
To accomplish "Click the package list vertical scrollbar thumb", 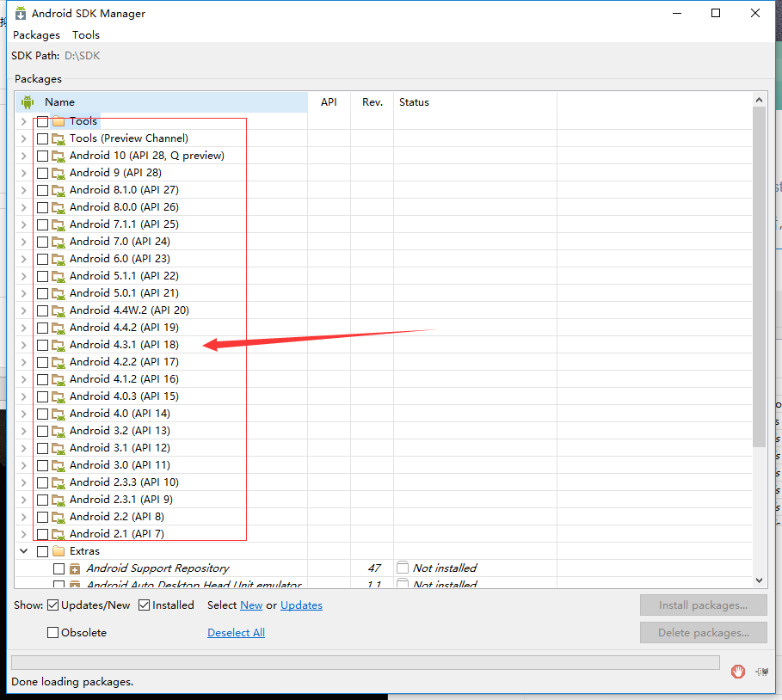I will tap(759, 277).
